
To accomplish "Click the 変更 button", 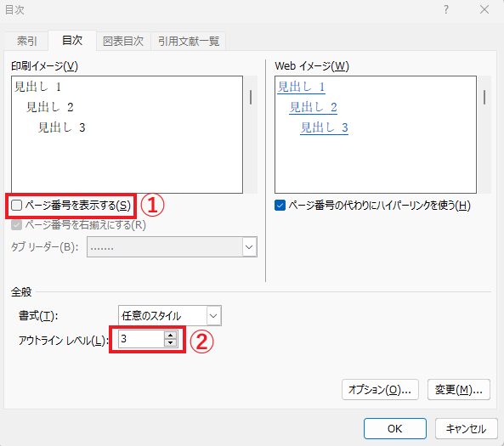I will [x=459, y=389].
